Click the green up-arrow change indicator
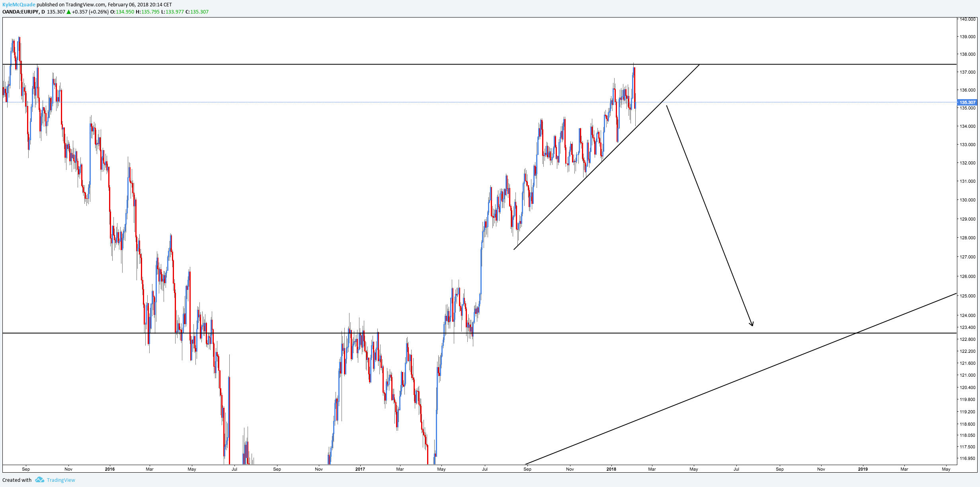 [x=69, y=12]
